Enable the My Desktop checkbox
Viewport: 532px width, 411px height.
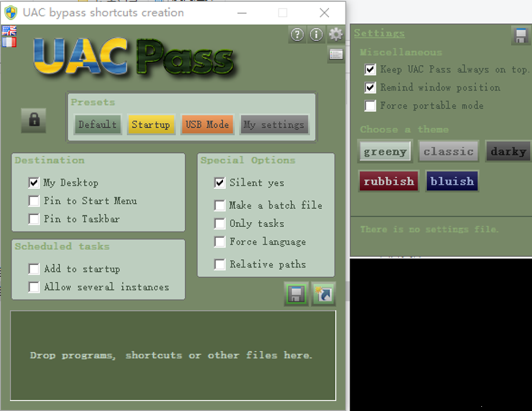(x=34, y=183)
